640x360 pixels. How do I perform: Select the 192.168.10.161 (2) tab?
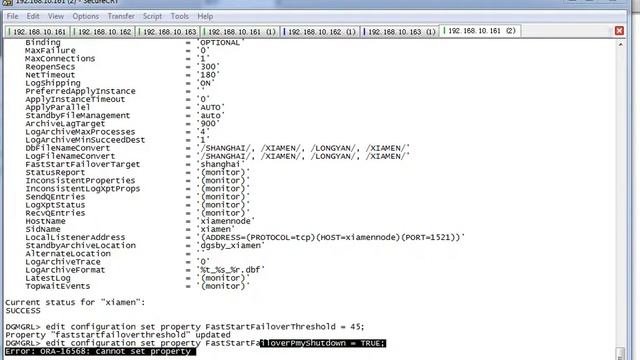[480, 31]
